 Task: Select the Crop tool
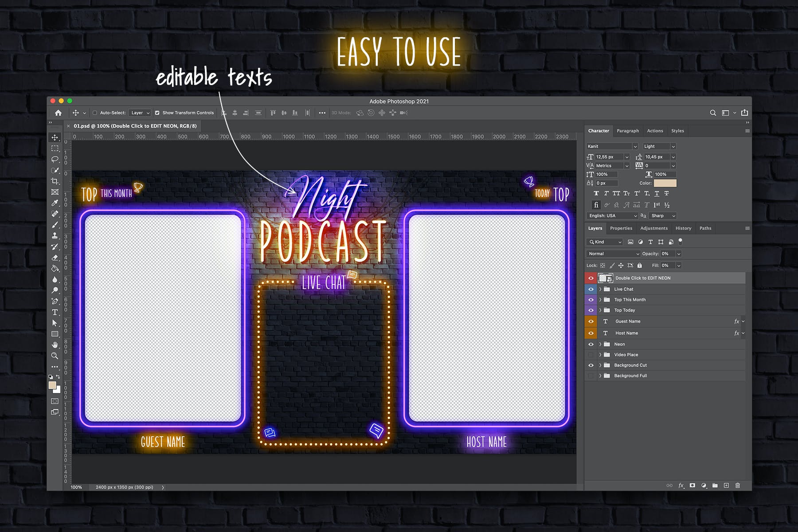pyautogui.click(x=55, y=181)
